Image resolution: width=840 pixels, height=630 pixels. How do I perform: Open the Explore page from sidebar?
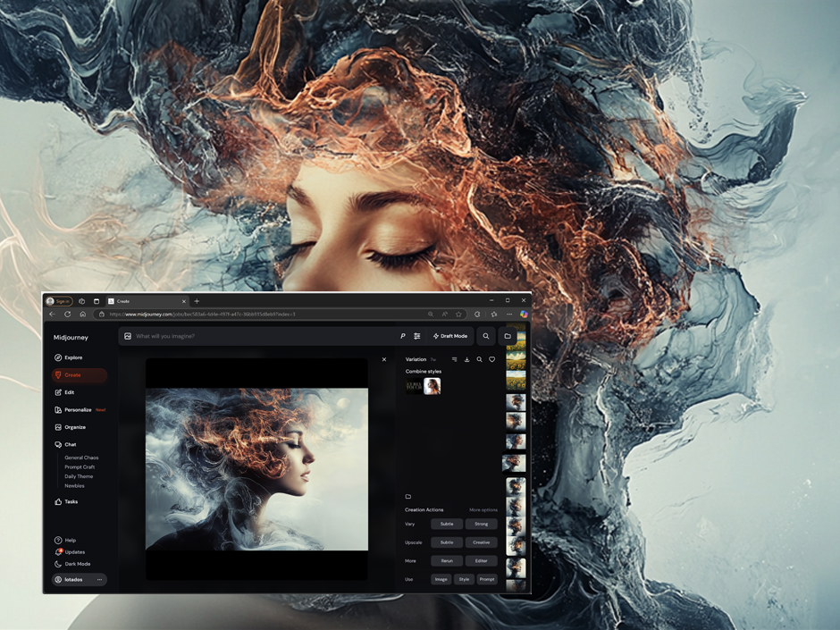click(72, 357)
